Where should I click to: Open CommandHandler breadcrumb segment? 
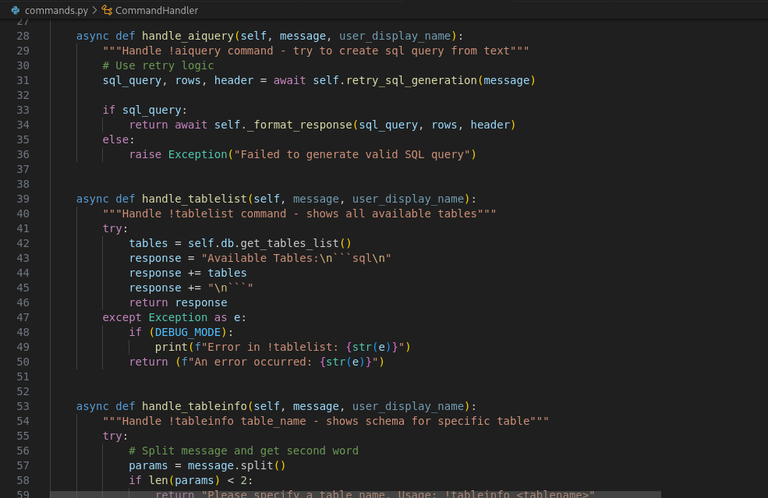[156, 10]
